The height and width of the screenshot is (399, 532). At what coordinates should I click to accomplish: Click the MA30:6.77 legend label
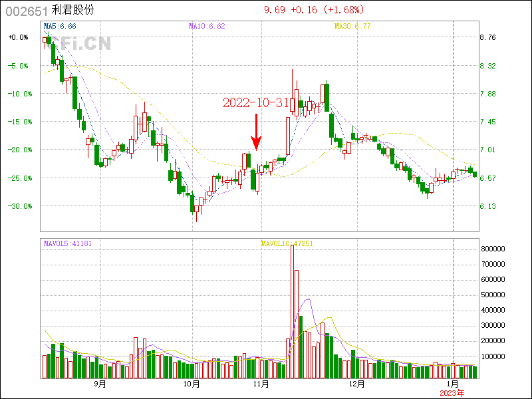tap(352, 26)
